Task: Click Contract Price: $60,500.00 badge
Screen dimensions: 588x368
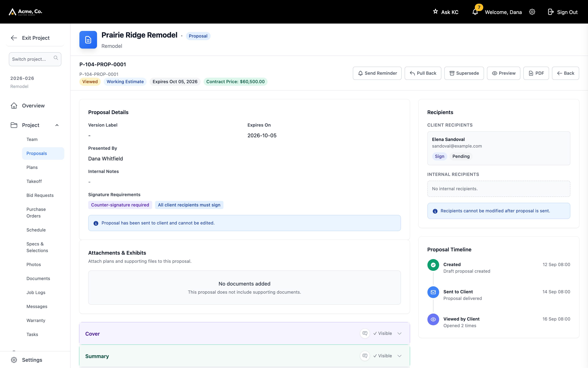Action: [x=235, y=82]
